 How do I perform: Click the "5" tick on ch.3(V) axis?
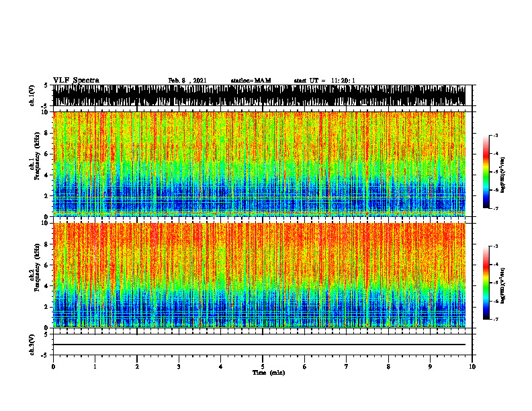46,334
